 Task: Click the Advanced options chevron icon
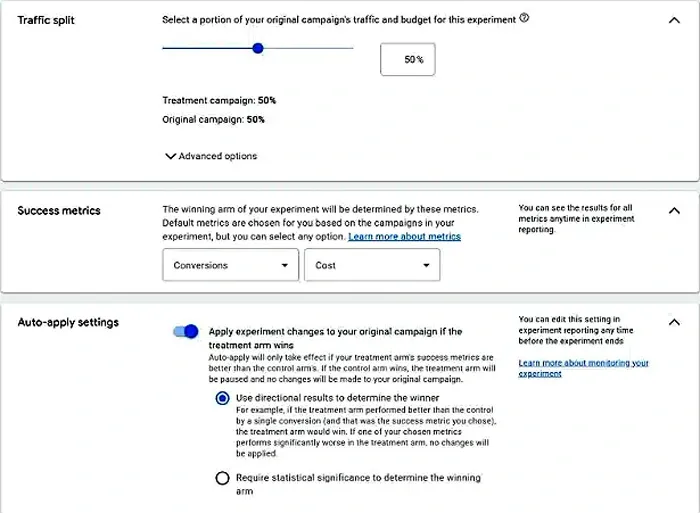tap(170, 156)
